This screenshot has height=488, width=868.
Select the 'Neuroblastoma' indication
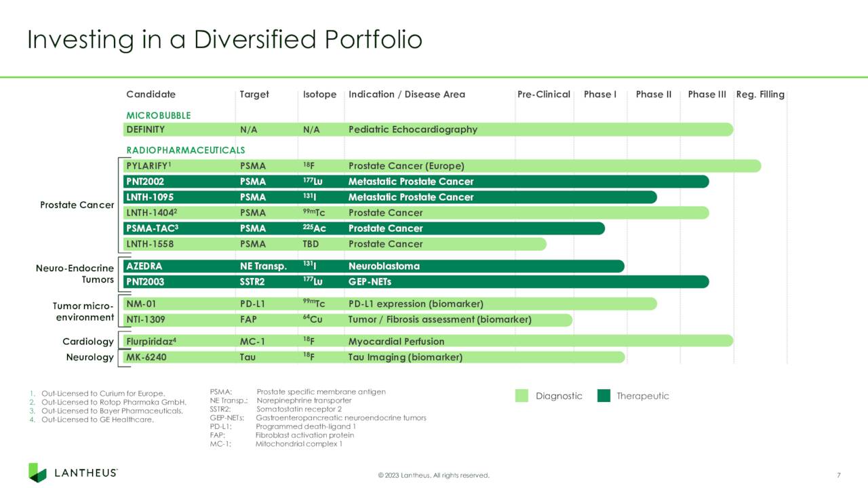pos(384,266)
